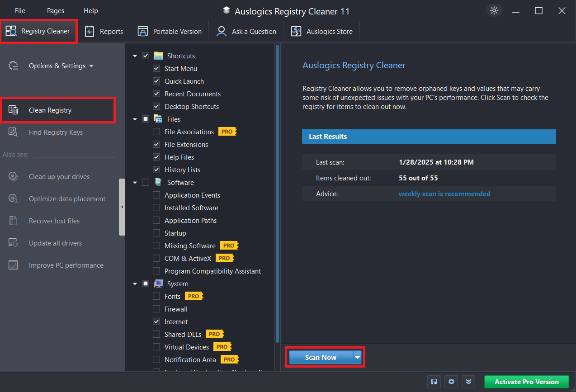Click the System computer icon

pos(158,283)
